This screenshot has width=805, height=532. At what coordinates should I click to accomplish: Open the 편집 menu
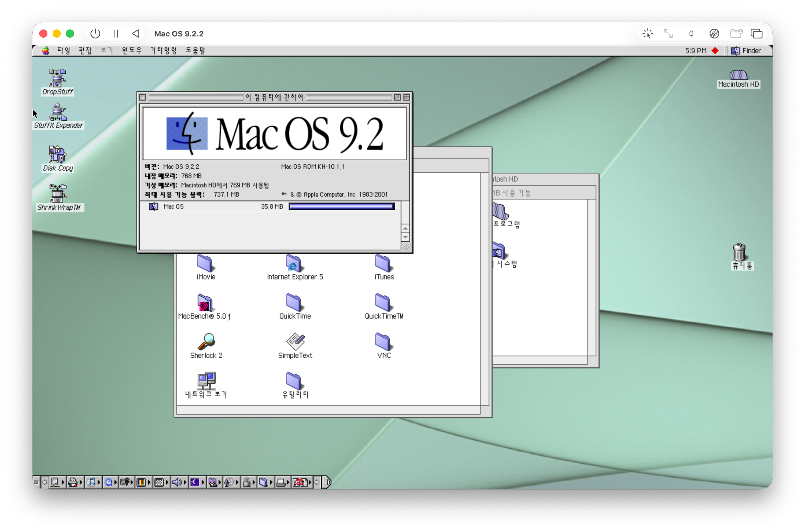(x=85, y=51)
